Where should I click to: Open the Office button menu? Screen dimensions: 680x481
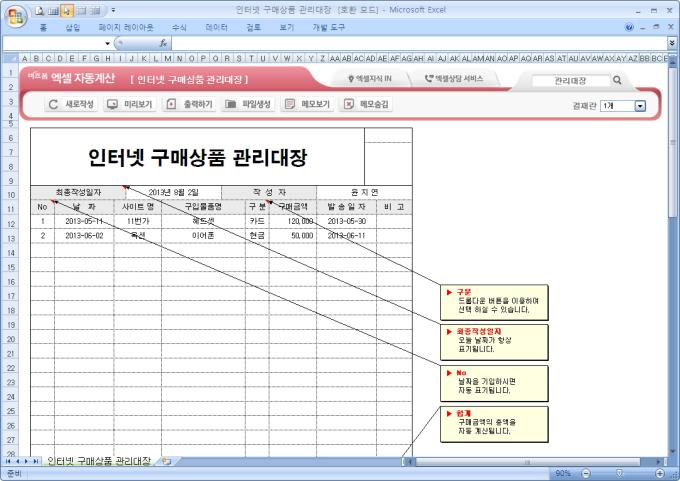pyautogui.click(x=16, y=16)
